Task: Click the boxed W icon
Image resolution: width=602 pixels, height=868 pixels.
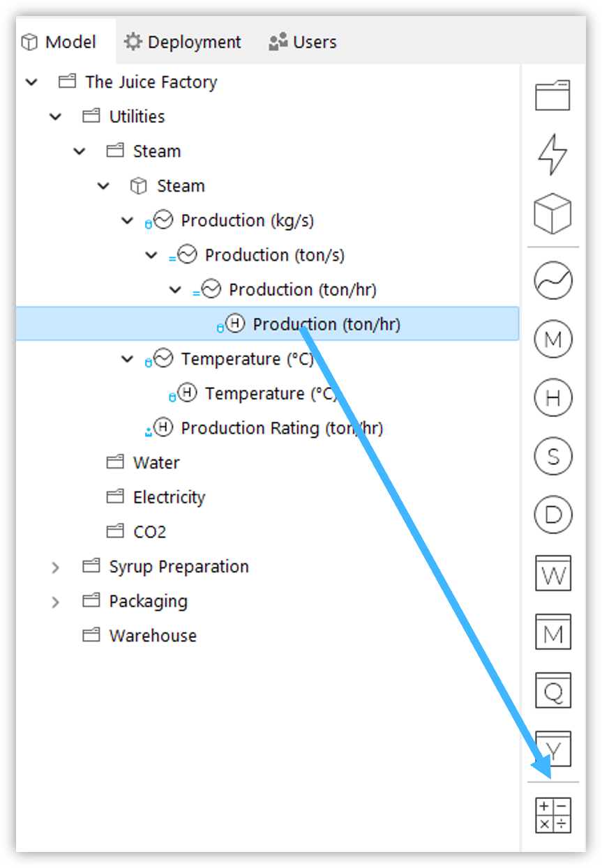Action: (552, 573)
